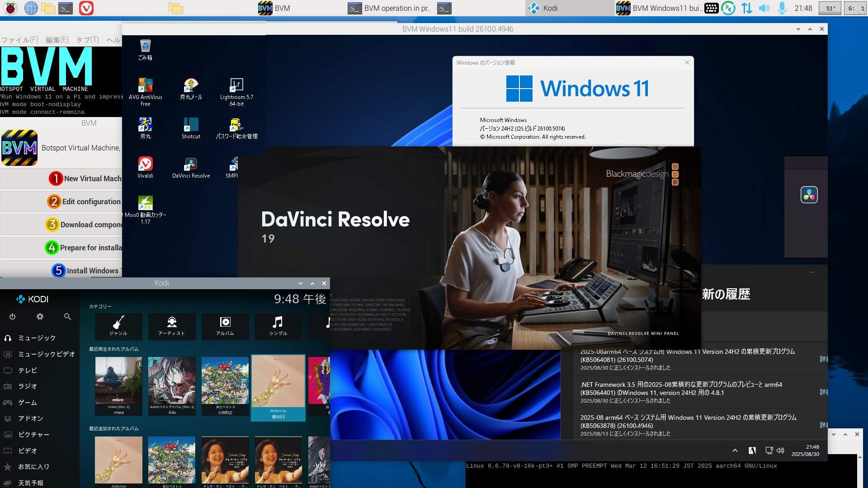The width and height of the screenshot is (868, 488).
Task: Switch to the Kodi task in the top panel
Action: [x=570, y=8]
